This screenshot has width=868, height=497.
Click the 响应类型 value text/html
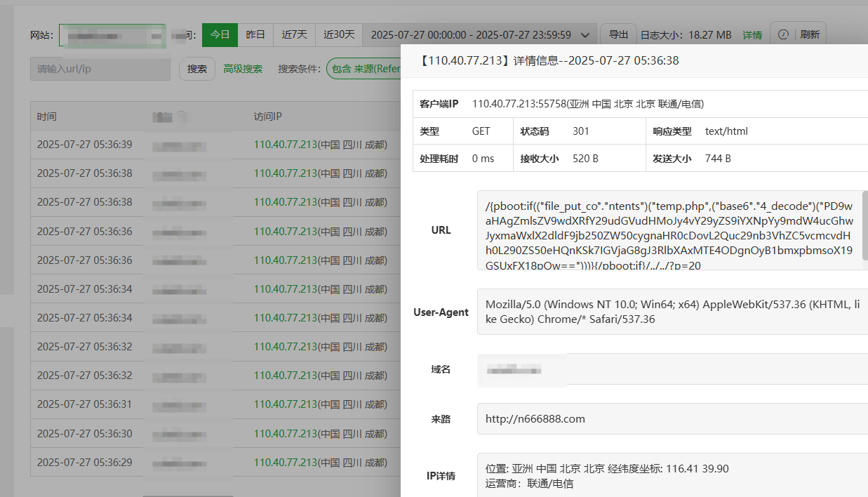pyautogui.click(x=727, y=131)
